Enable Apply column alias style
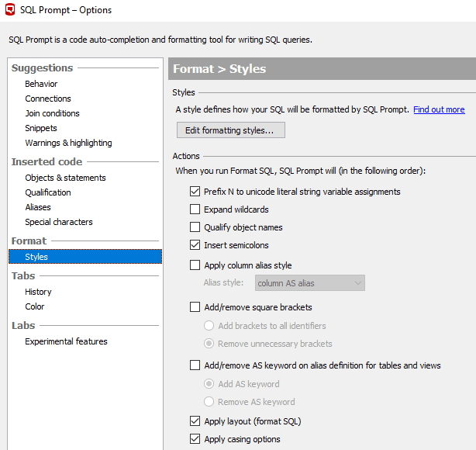476x450 pixels. tap(195, 265)
